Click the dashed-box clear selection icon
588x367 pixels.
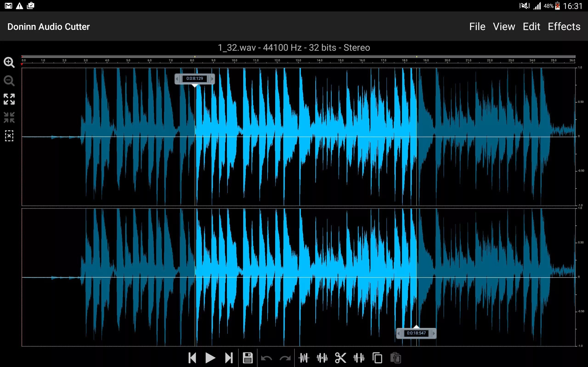click(x=9, y=136)
